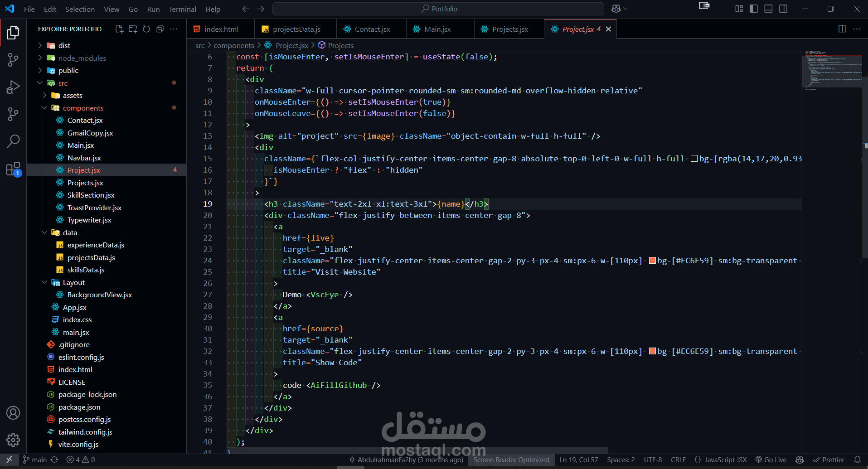Open the Run and Debug view
This screenshot has width=868, height=469.
[13, 87]
